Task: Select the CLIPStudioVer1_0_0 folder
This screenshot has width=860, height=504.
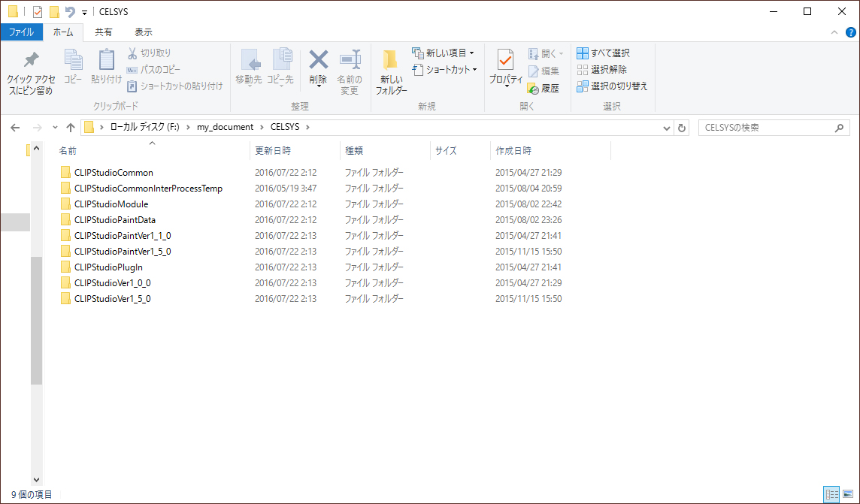Action: pos(105,283)
